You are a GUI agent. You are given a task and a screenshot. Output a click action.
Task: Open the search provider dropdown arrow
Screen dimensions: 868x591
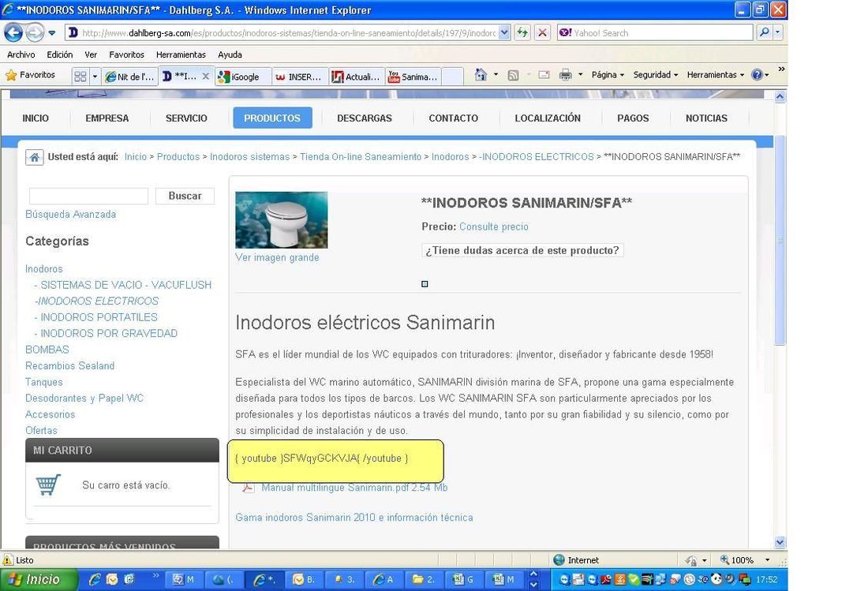point(778,32)
